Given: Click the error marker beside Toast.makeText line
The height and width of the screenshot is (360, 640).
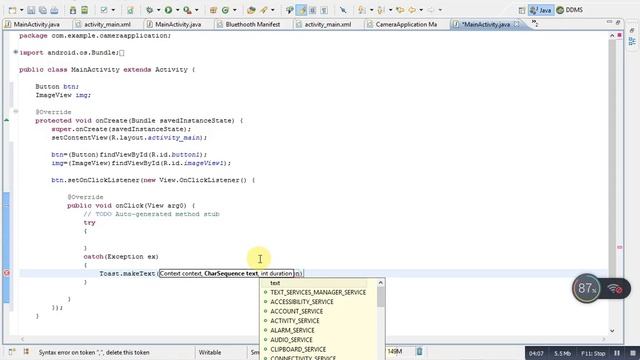Looking at the screenshot, I should coord(7,273).
